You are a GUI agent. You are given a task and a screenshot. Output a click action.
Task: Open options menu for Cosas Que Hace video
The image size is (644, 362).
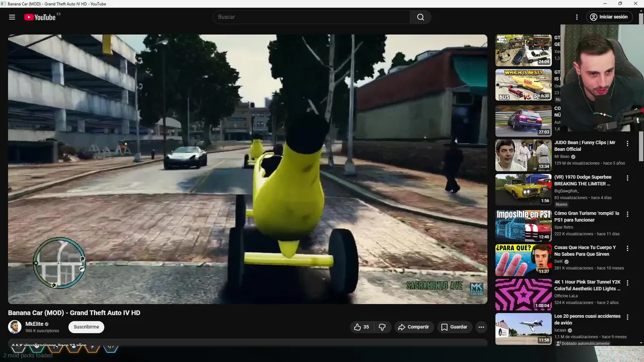[x=627, y=248]
